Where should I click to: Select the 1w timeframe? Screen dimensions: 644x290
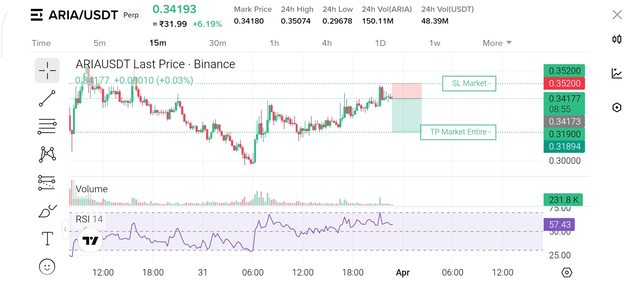coord(435,43)
